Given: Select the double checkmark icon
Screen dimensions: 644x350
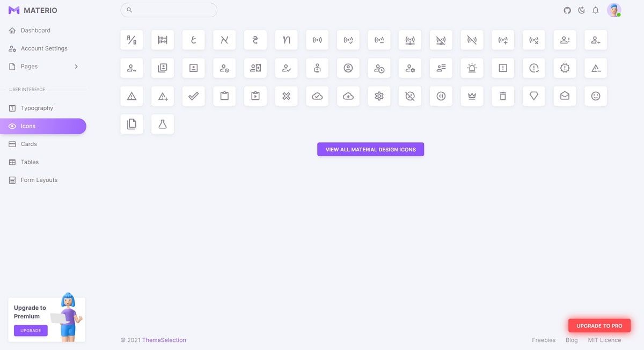Looking at the screenshot, I should [x=193, y=96].
